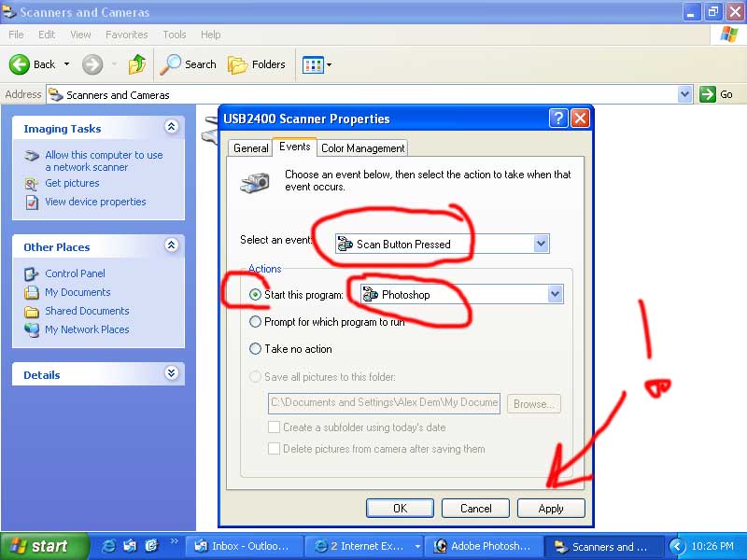Click the Forward arrow icon
747x560 pixels.
(92, 64)
